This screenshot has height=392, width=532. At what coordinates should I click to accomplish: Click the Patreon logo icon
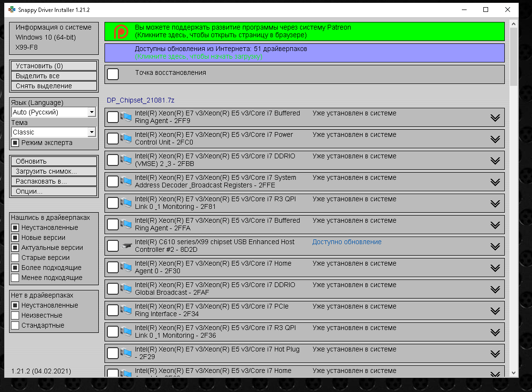[x=121, y=31]
